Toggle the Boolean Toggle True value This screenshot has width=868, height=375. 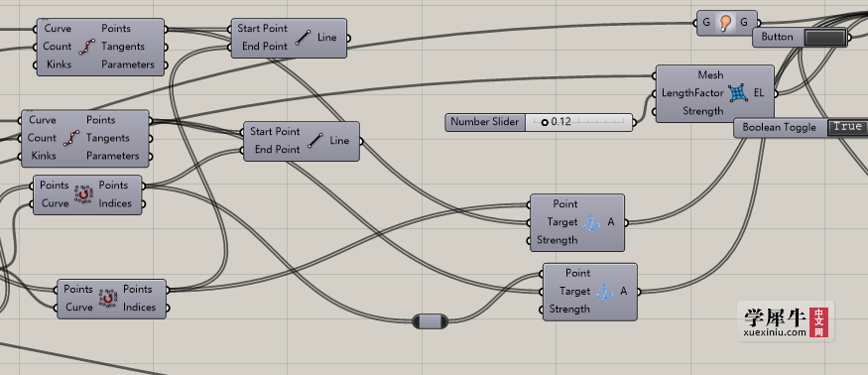tap(847, 127)
